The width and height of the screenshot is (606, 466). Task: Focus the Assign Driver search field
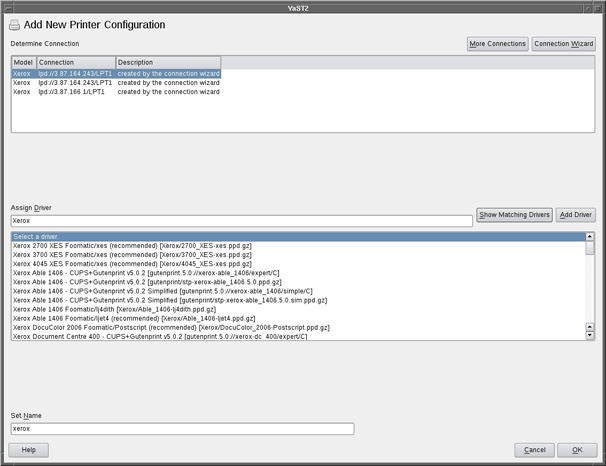(x=241, y=221)
